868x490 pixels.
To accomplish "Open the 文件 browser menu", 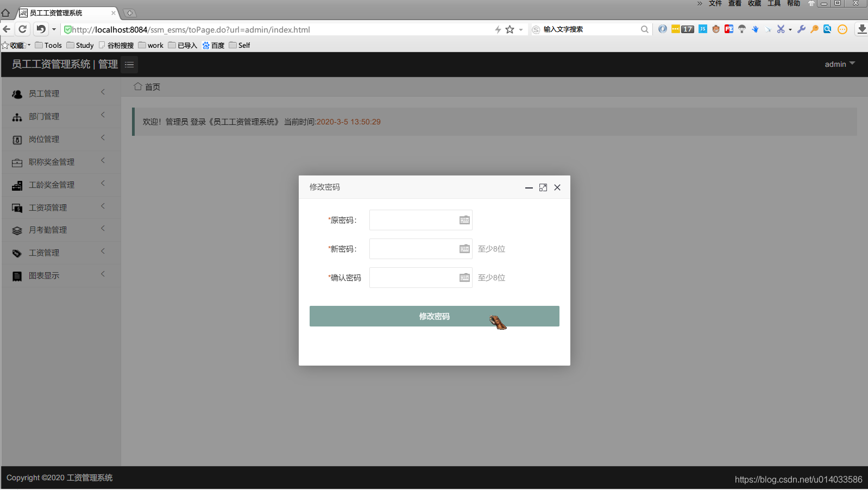I will [x=715, y=3].
